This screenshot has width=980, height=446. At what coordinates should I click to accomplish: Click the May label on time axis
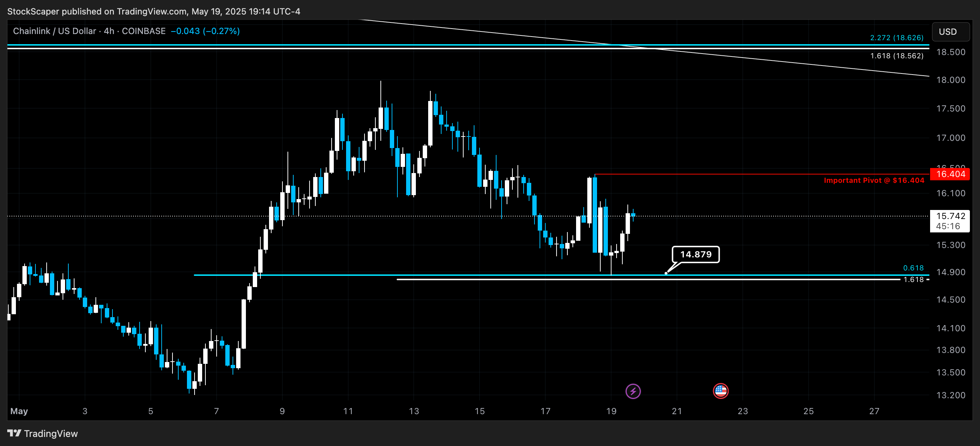(19, 411)
